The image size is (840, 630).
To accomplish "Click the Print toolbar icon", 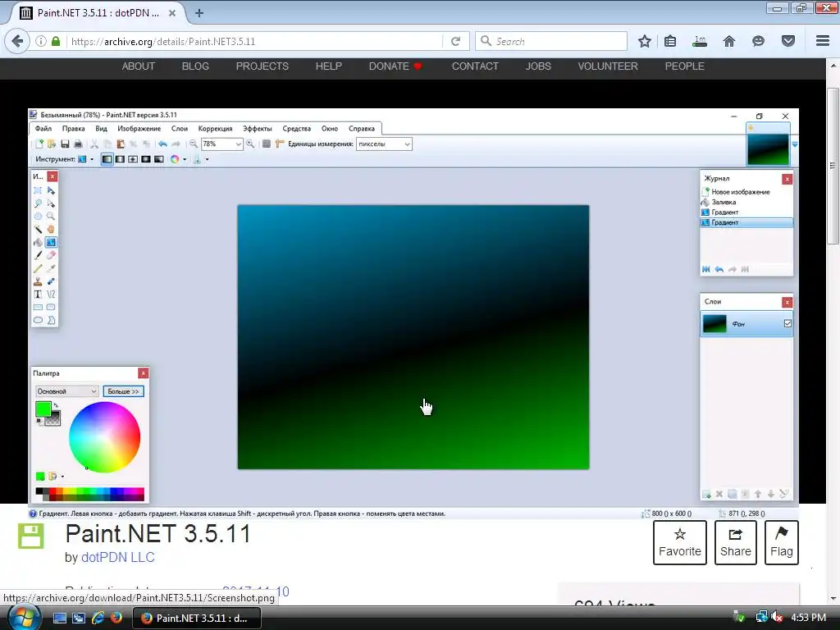I will [x=78, y=144].
